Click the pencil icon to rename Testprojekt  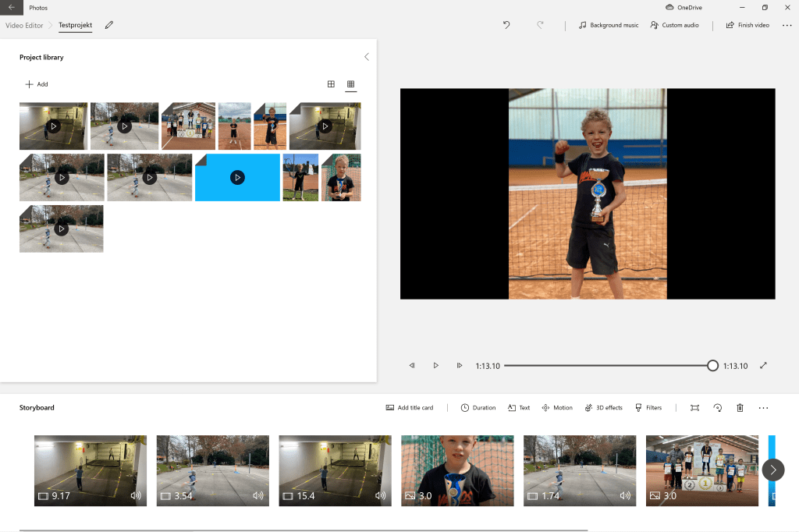109,25
